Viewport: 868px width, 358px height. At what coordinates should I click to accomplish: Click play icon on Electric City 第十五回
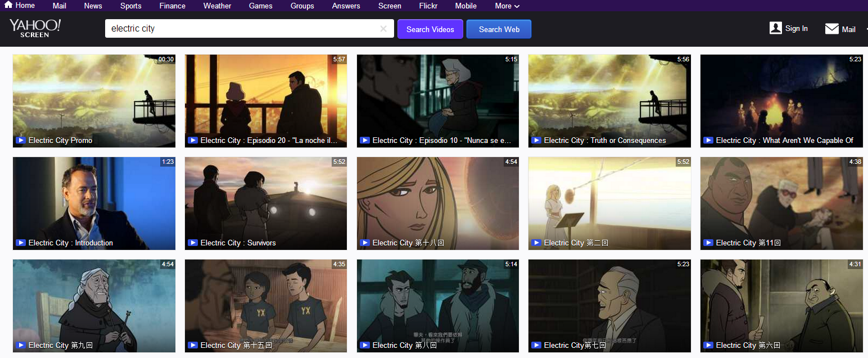[193, 345]
